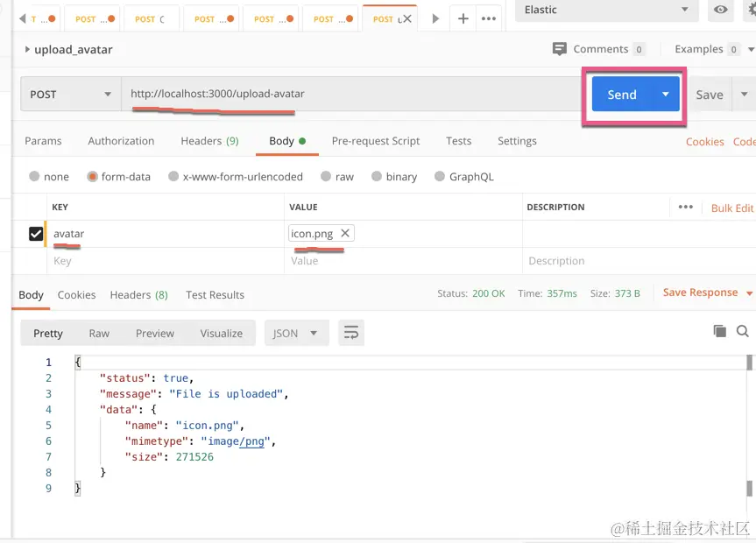Open the Comments speech bubble icon

coord(559,49)
